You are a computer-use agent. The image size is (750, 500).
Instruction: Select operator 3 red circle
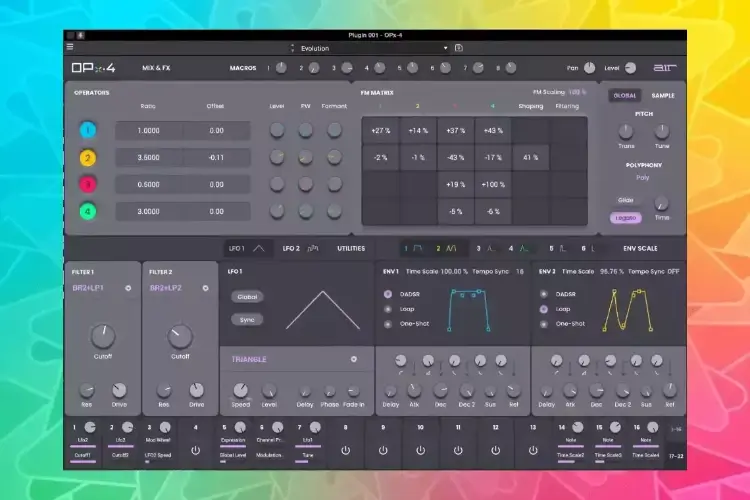(x=88, y=184)
